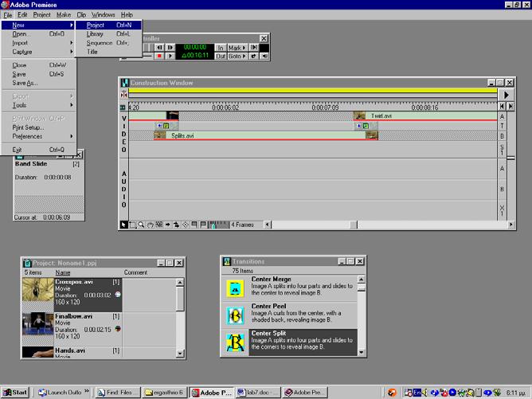Step back one frame in Controller

coord(159,48)
